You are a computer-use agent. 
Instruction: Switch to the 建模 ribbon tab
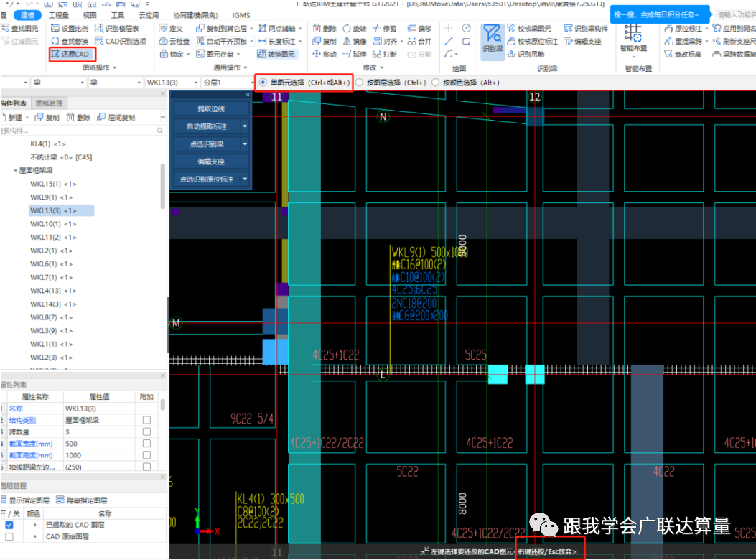pyautogui.click(x=27, y=15)
